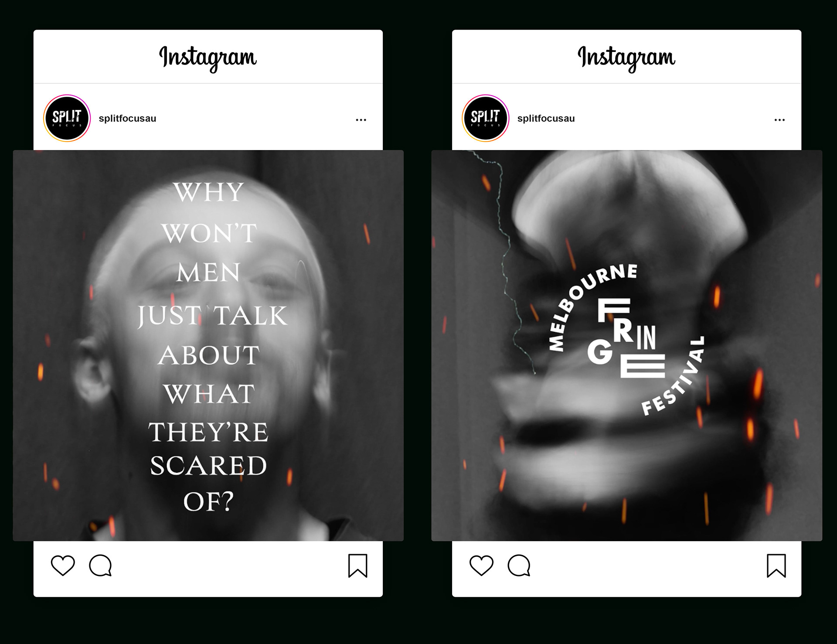Like the left post with heart icon
This screenshot has height=644, width=837.
coord(63,566)
